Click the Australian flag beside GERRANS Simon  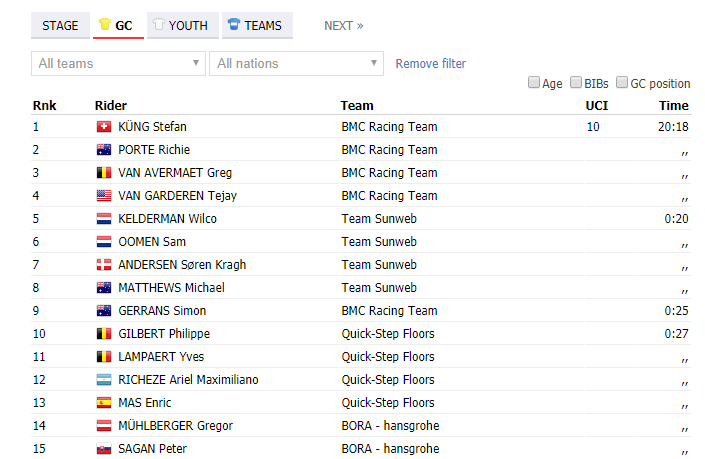click(104, 311)
